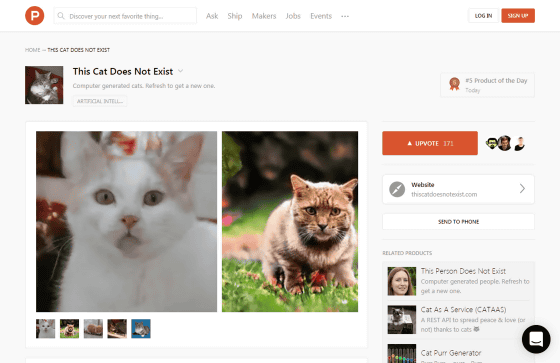
Task: Focus the Discover search field
Action: [x=125, y=16]
